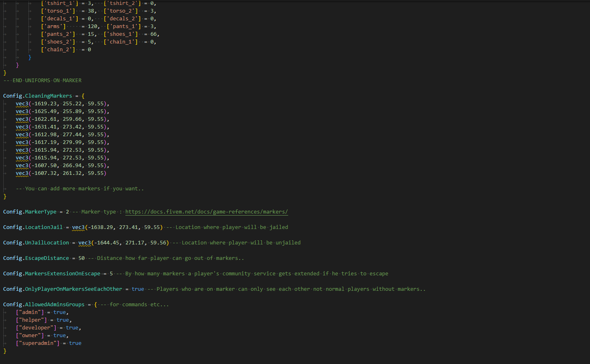590x364 pixels.
Task: Click the "developer" group key
Action: [36, 328]
